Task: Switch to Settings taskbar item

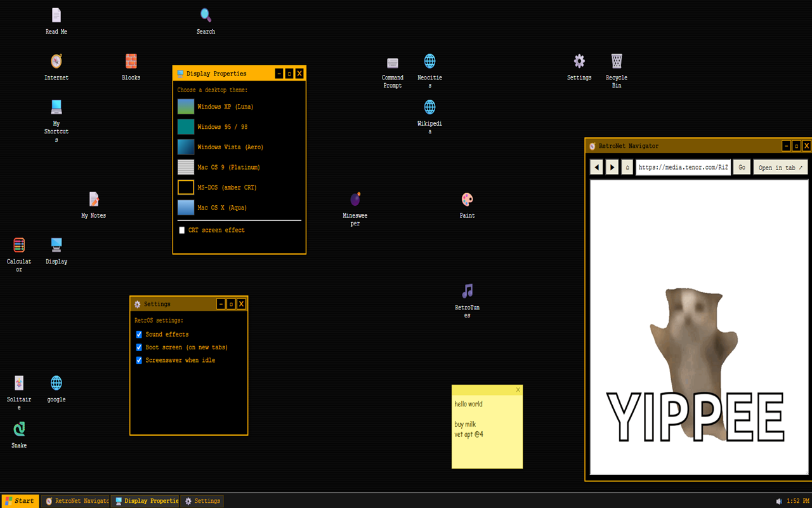Action: pos(202,501)
